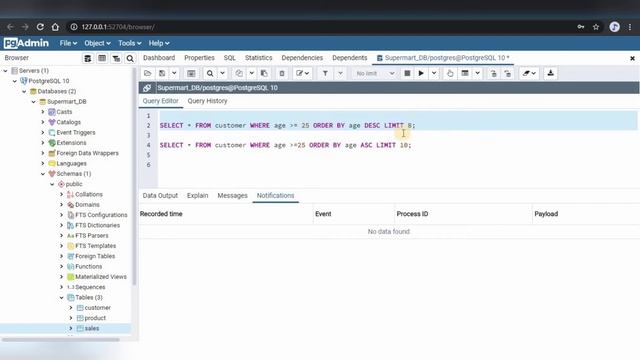Viewport: 640px width, 360px height.
Task: Switch to the Dependencies tab
Action: [x=302, y=58]
